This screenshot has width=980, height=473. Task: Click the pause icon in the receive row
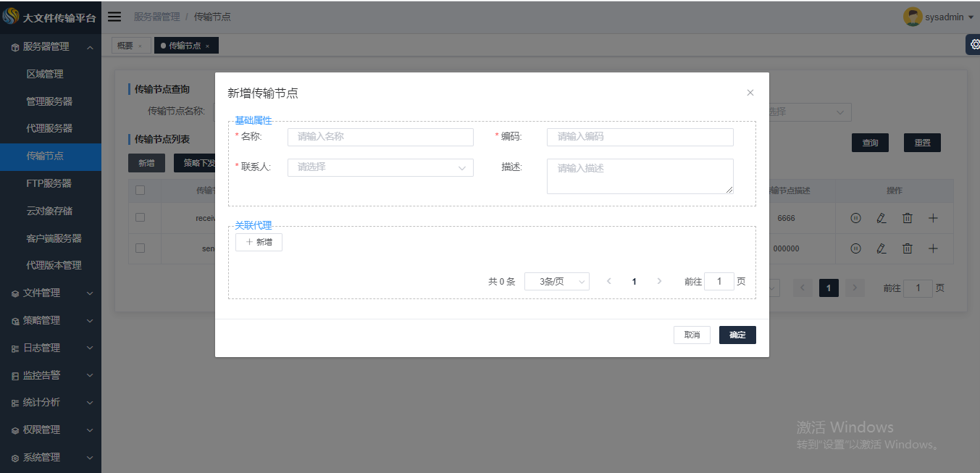click(x=855, y=218)
